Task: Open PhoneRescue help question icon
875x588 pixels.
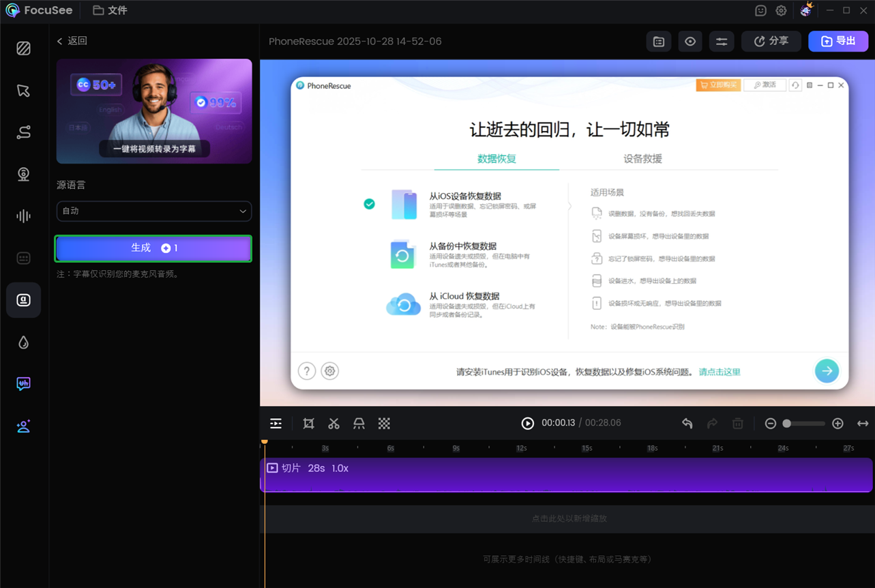Action: pyautogui.click(x=307, y=371)
